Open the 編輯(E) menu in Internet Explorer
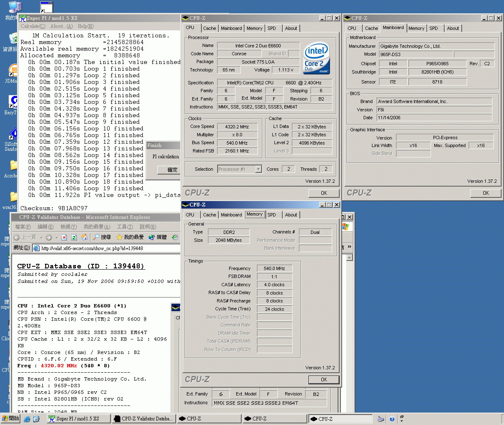The width and height of the screenshot is (504, 425). [x=45, y=227]
